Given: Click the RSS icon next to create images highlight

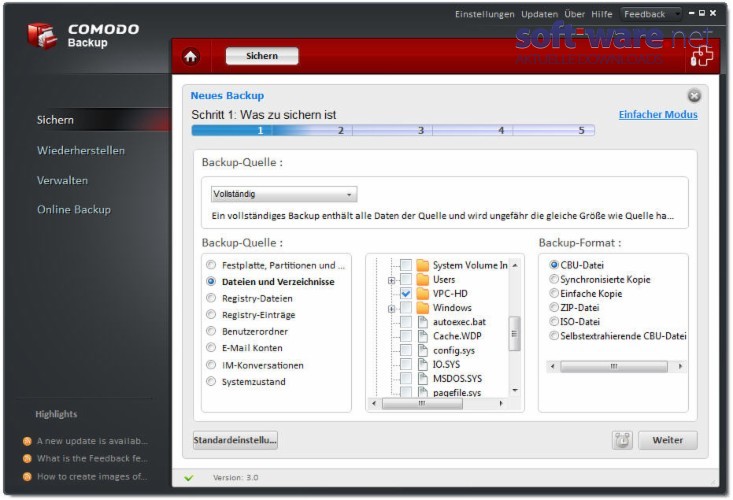Looking at the screenshot, I should pos(27,477).
